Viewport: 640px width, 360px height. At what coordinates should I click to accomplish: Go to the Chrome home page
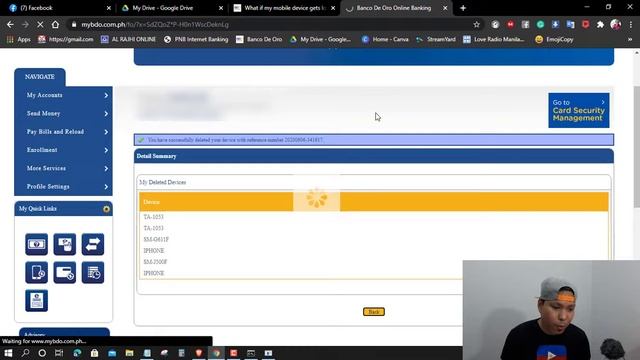click(x=55, y=24)
